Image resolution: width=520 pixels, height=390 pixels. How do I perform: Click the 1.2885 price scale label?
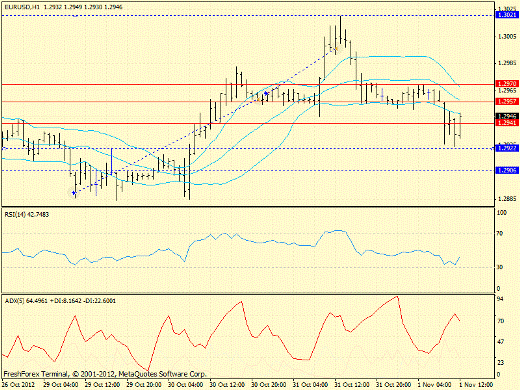[507, 199]
